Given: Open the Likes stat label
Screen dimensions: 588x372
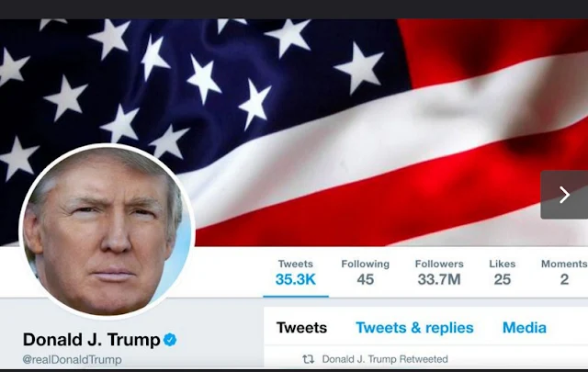Looking at the screenshot, I should point(503,264).
